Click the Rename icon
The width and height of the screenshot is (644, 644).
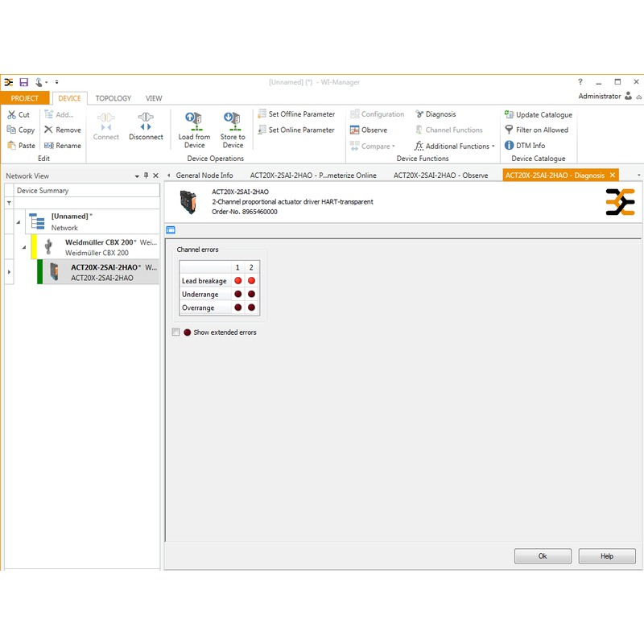click(x=48, y=146)
